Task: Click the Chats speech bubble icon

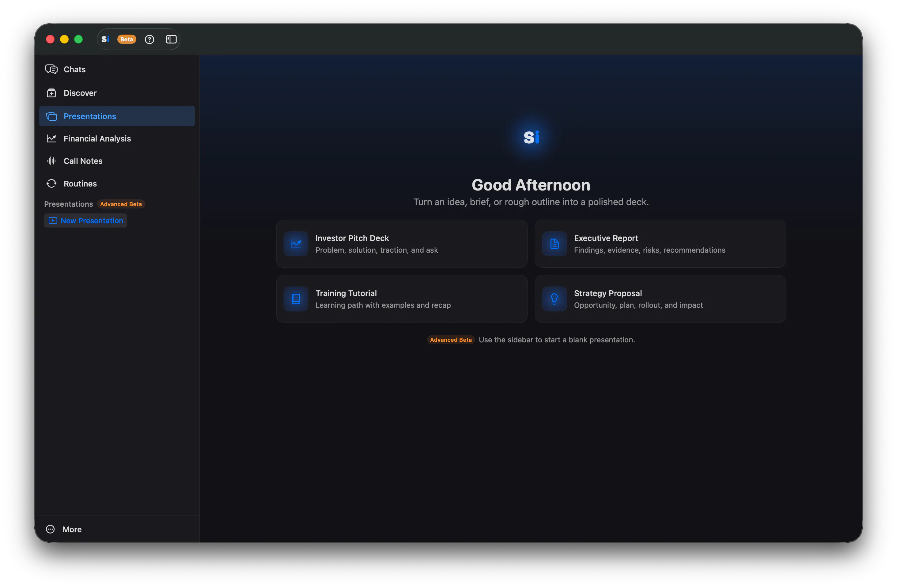Action: [x=51, y=69]
